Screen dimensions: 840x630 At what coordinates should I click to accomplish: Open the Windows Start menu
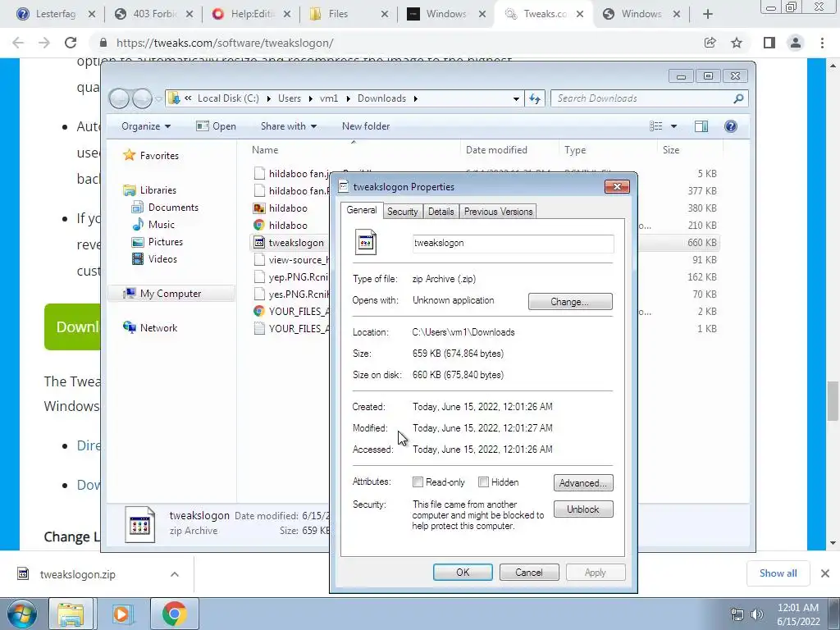tap(22, 614)
